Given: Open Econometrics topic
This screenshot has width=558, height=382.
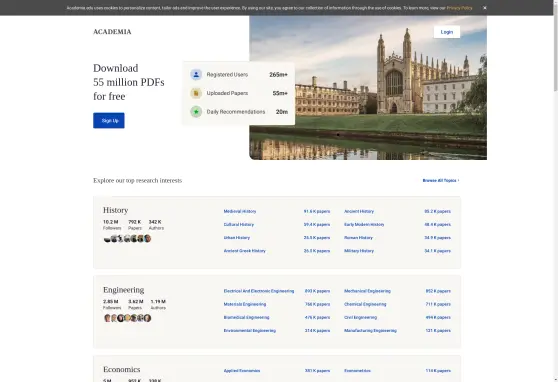Looking at the screenshot, I should 357,371.
